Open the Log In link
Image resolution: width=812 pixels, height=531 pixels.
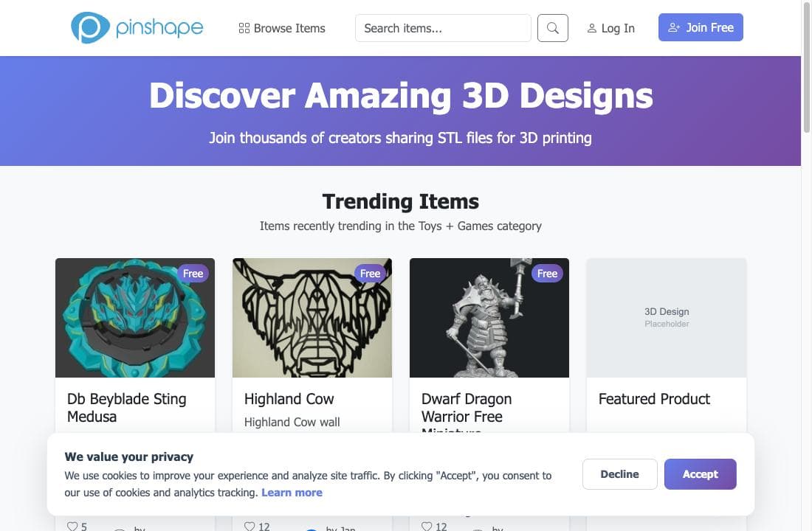[x=610, y=28]
